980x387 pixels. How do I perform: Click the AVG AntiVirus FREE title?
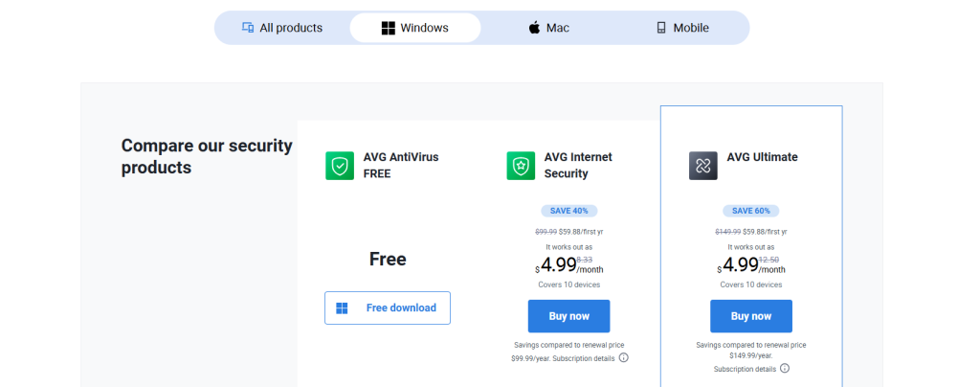point(401,166)
